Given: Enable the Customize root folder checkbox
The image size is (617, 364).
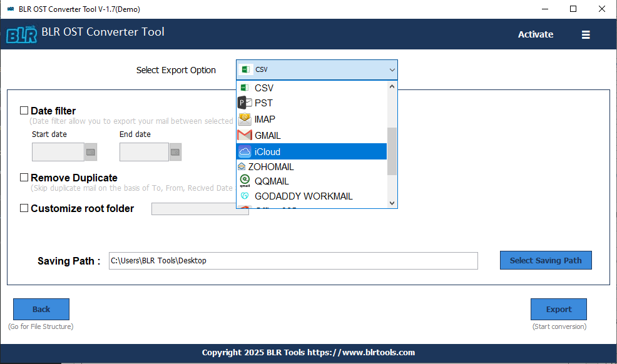Looking at the screenshot, I should [x=24, y=208].
